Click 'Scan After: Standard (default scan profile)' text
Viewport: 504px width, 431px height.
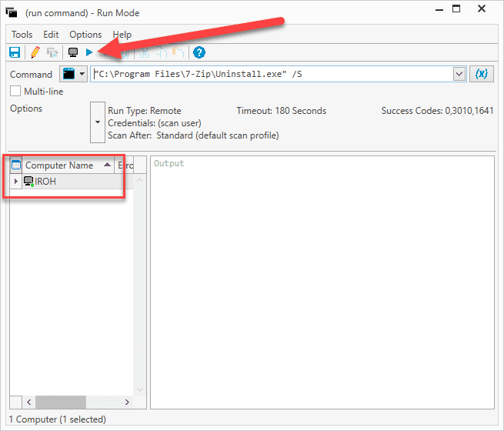tap(193, 135)
